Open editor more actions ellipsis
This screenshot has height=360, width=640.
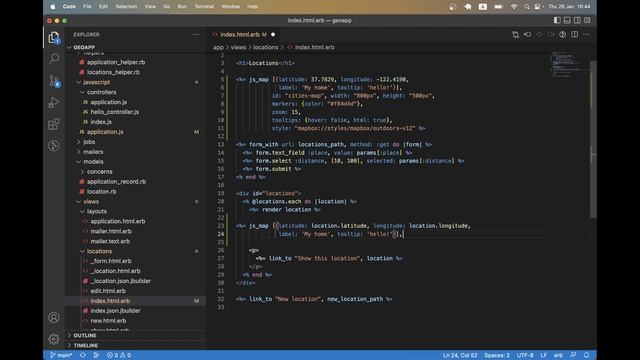tap(587, 35)
